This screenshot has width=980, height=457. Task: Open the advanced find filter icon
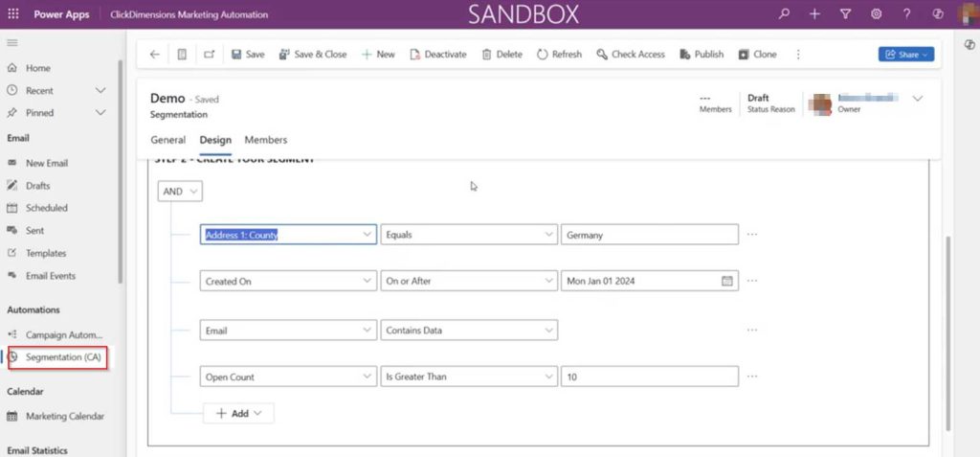coord(846,13)
